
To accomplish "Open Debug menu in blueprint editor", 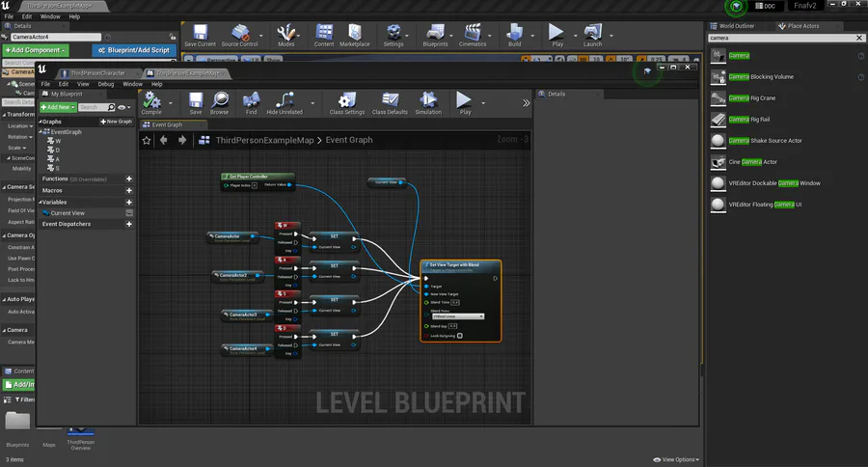I will pos(106,84).
